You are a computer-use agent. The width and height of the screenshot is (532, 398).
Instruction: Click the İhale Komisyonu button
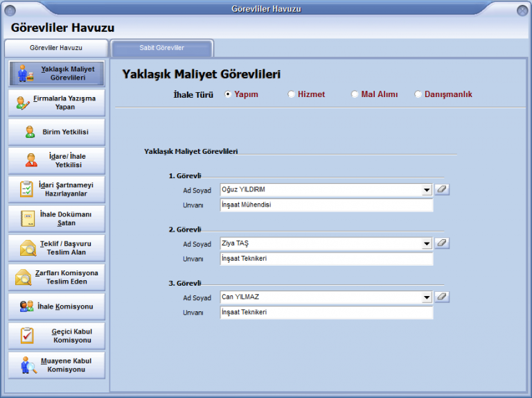(x=57, y=306)
